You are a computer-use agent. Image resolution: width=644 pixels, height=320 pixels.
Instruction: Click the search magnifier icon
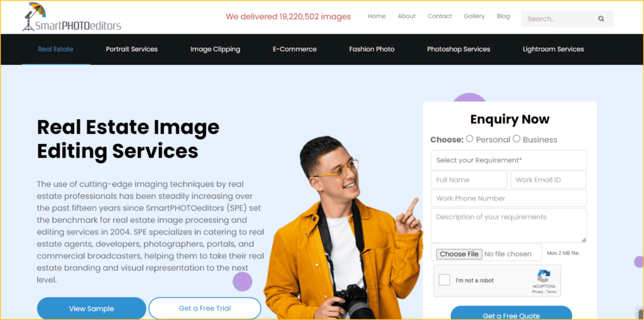(601, 19)
